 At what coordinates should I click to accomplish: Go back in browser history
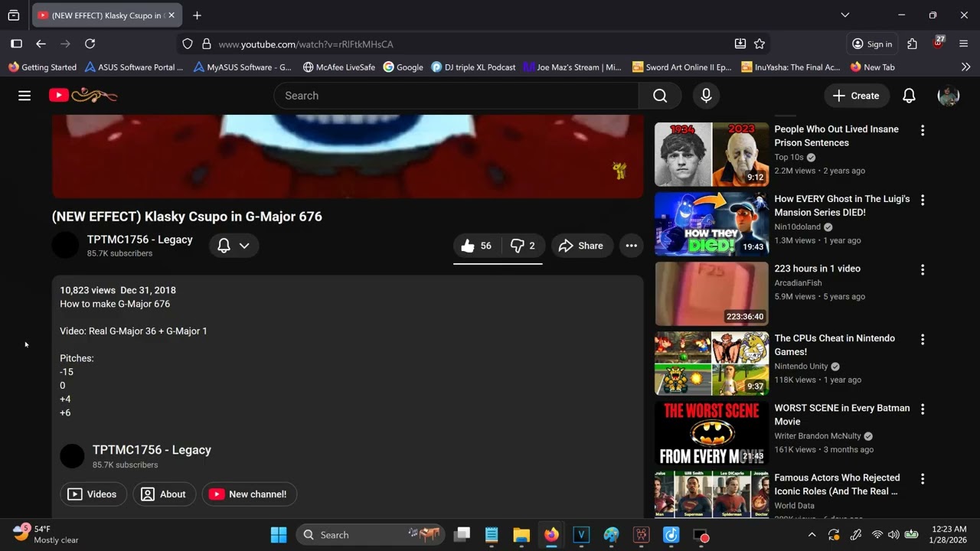[41, 44]
